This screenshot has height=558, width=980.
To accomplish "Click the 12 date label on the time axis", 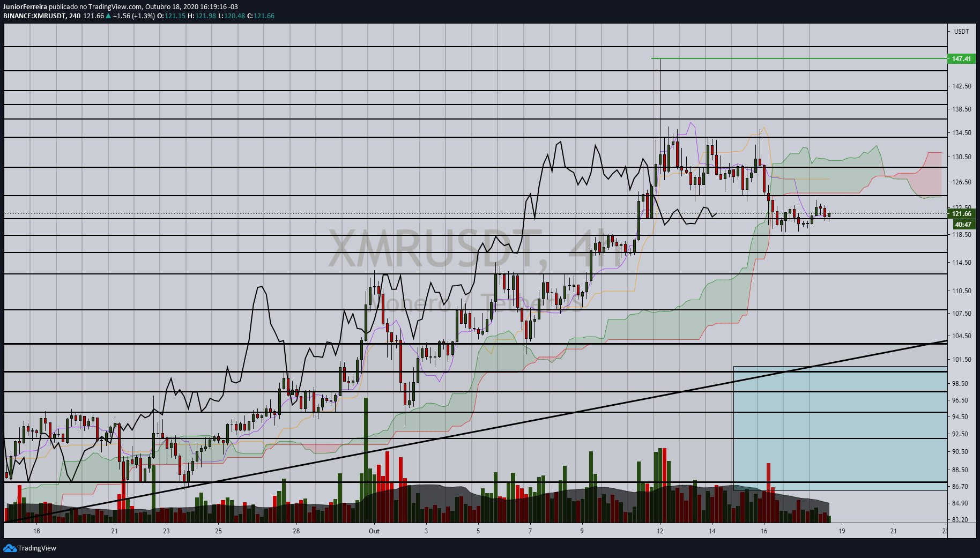I will tap(660, 531).
